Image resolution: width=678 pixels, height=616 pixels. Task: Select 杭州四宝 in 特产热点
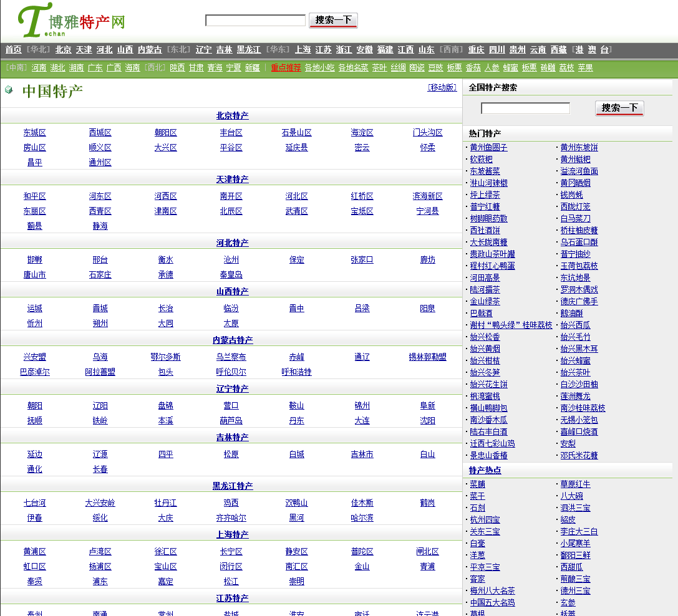(485, 519)
